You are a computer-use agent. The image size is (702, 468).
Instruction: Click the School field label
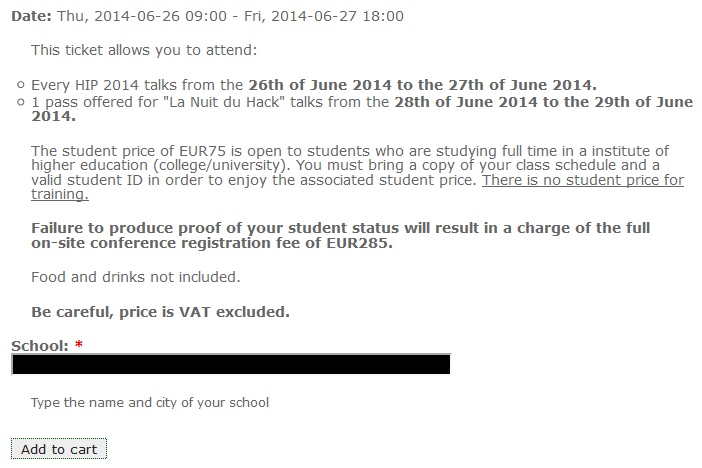40,346
